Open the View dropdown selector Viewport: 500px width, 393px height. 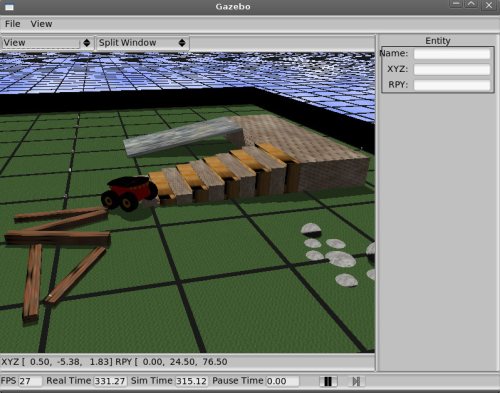pyautogui.click(x=47, y=43)
